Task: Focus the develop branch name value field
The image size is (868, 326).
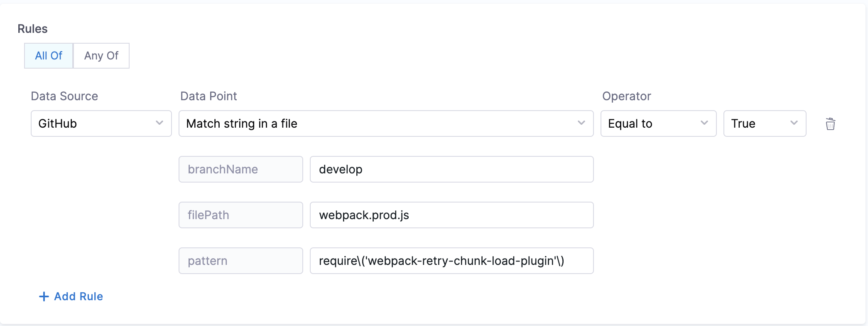Action: (451, 169)
